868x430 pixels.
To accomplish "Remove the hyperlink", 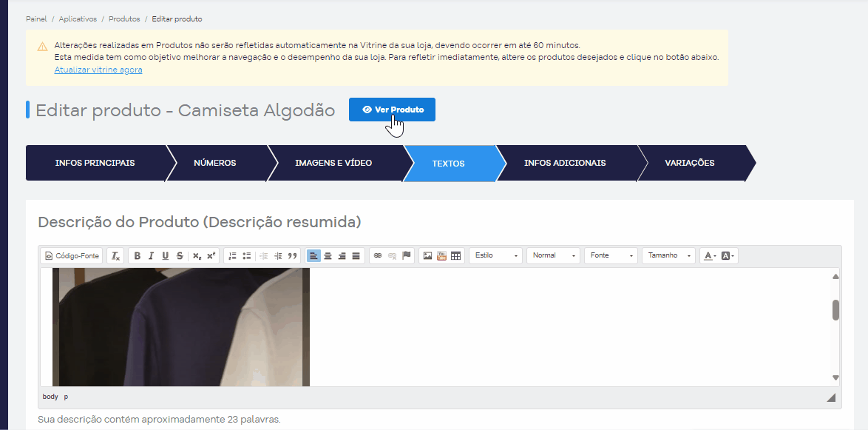I will (392, 256).
